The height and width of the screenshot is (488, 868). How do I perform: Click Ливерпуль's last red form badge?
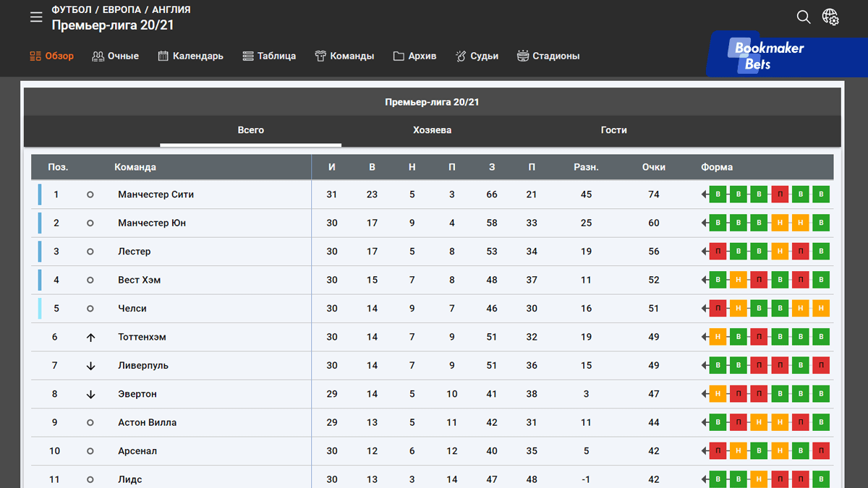click(821, 366)
